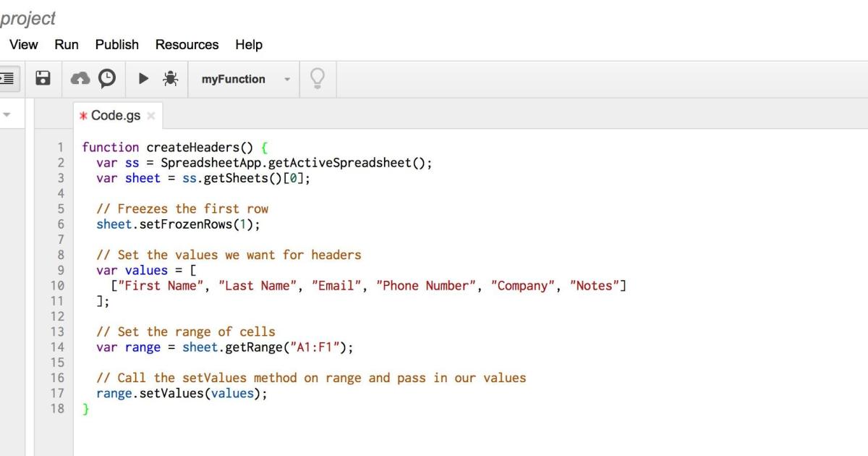Open the Run menu

coord(67,44)
